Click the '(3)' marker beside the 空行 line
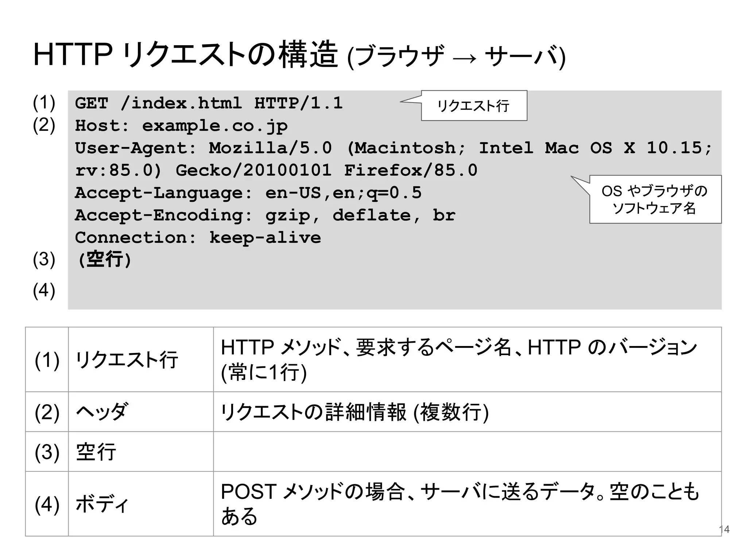 [x=44, y=259]
